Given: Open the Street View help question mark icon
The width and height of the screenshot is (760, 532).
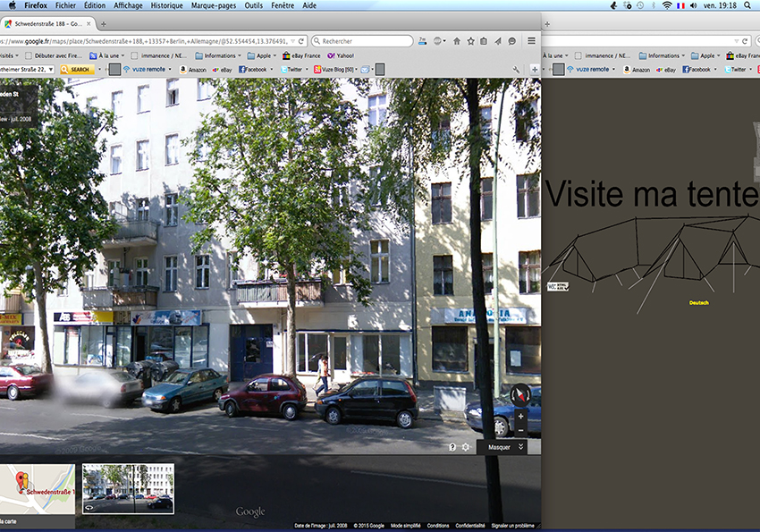Looking at the screenshot, I should click(452, 447).
